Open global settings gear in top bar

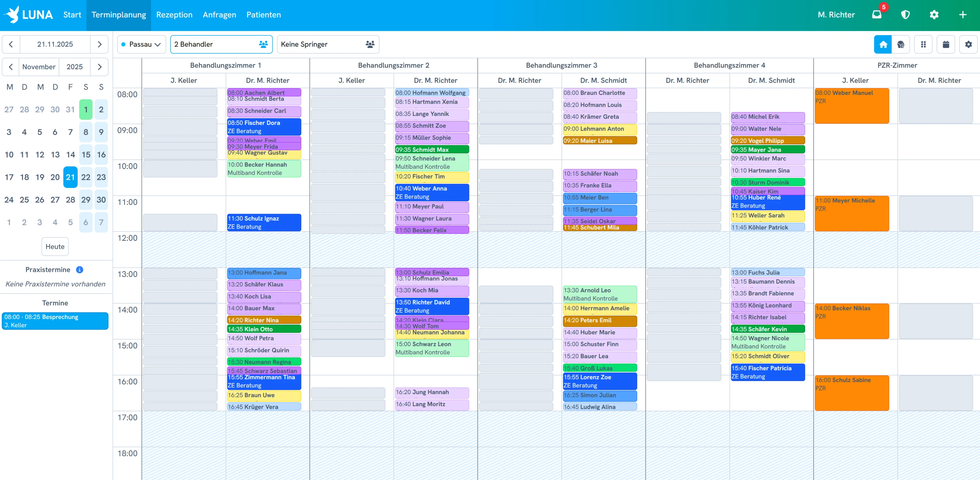click(x=934, y=15)
